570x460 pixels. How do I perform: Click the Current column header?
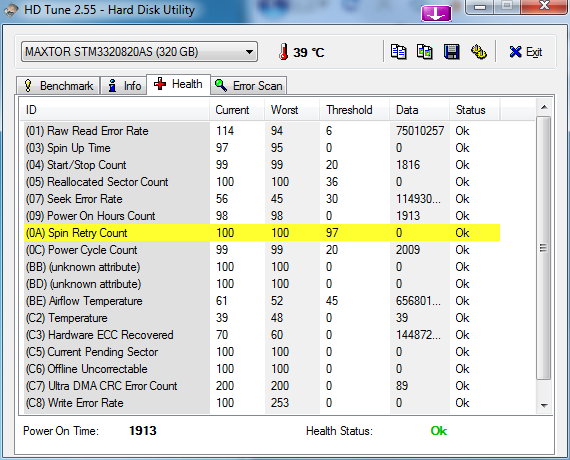click(x=237, y=110)
